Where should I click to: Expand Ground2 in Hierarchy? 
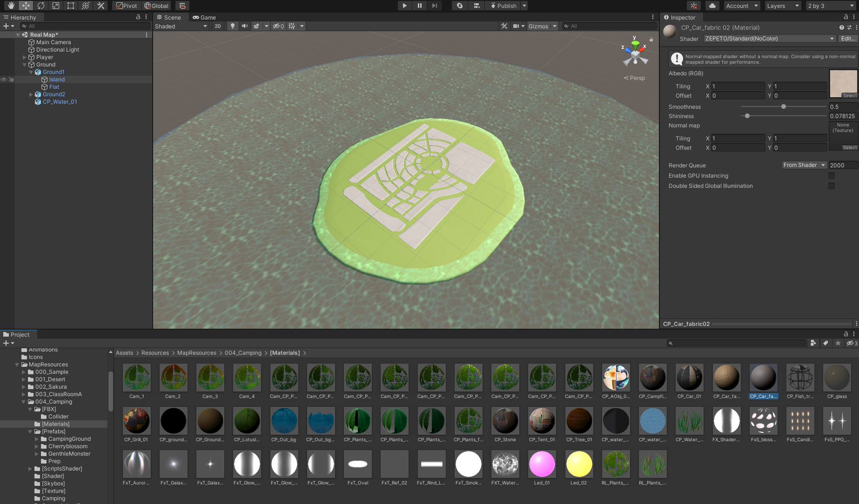[31, 94]
